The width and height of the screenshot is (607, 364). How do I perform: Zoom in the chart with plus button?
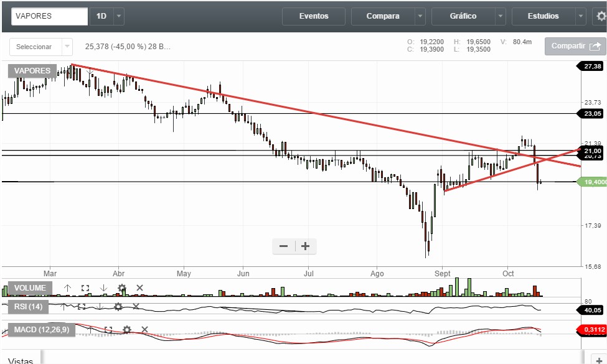click(306, 246)
